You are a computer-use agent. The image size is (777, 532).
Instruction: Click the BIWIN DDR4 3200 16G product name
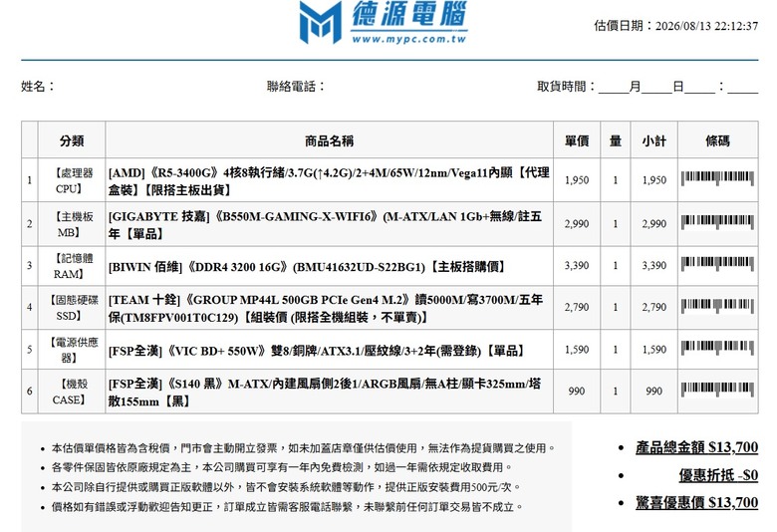coord(307,267)
